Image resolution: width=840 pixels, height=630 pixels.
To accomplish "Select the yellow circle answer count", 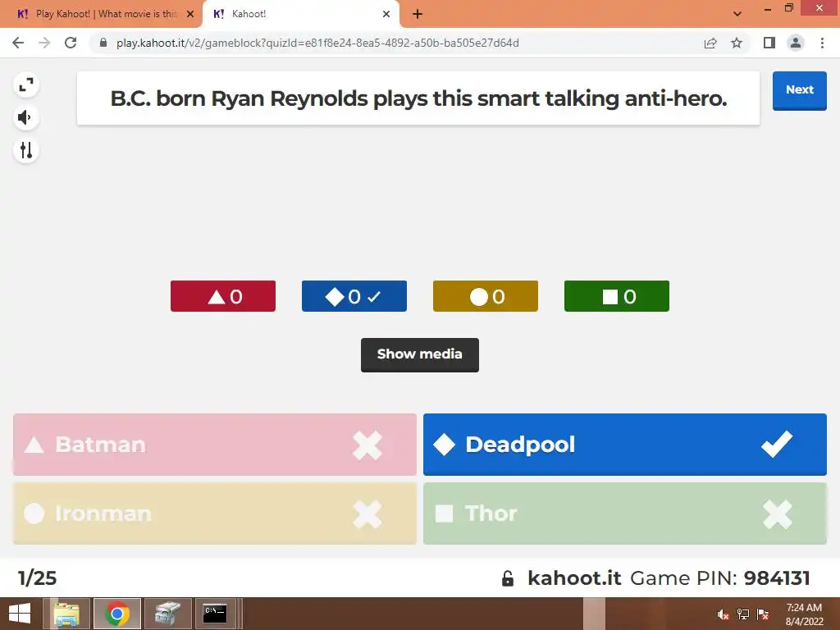I will pyautogui.click(x=486, y=296).
